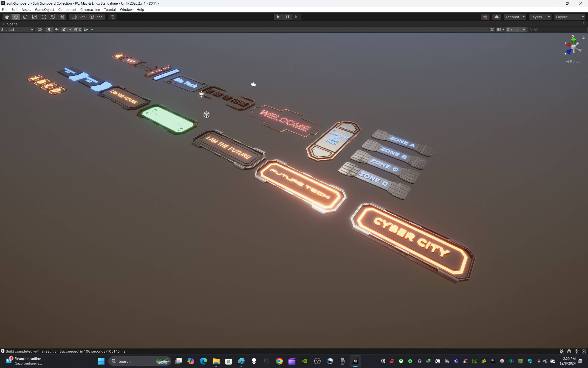The height and width of the screenshot is (368, 588).
Task: Expand the scene effects dropdown arrow
Action: (70, 29)
